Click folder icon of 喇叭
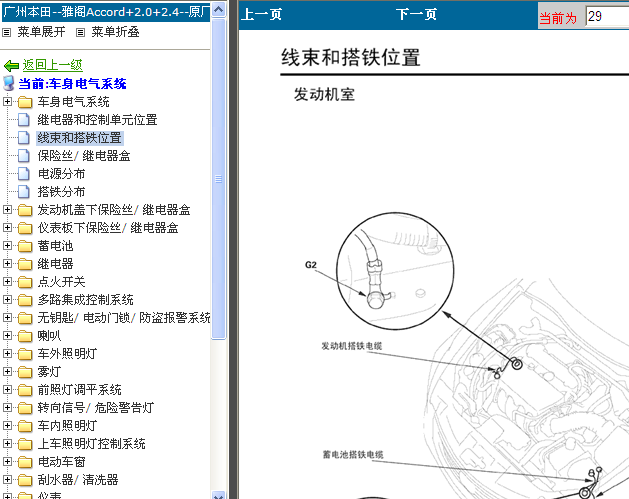Viewport: 629px width, 499px height. pos(25,336)
